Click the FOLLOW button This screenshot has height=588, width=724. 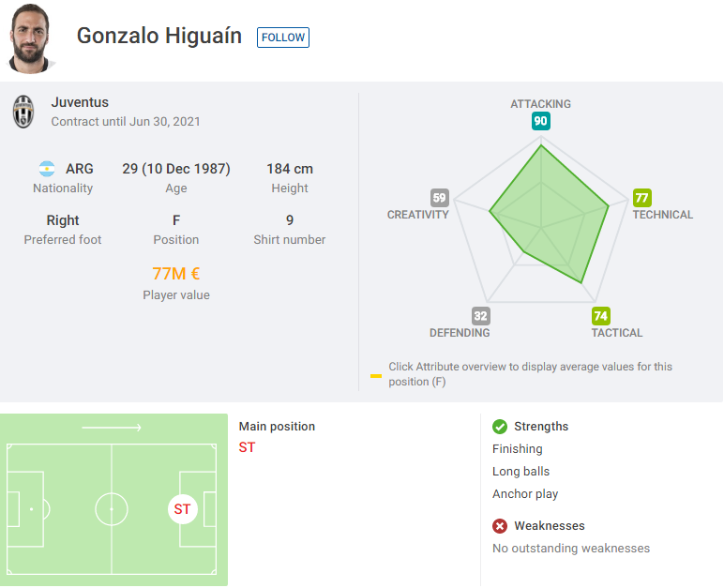pos(283,38)
